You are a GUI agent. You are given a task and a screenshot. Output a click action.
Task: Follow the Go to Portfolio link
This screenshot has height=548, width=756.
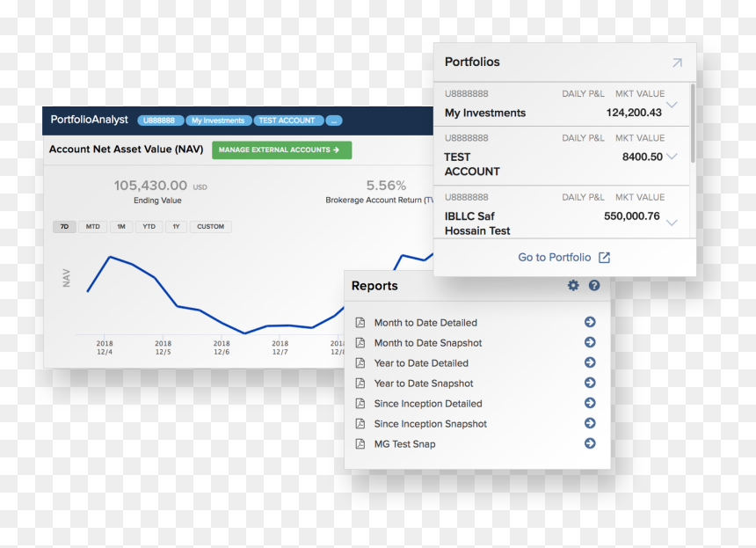tap(564, 258)
